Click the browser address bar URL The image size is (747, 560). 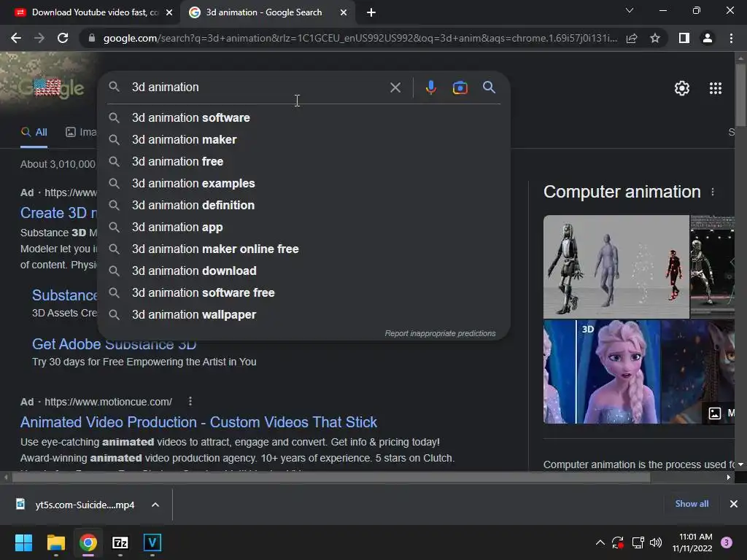point(360,38)
